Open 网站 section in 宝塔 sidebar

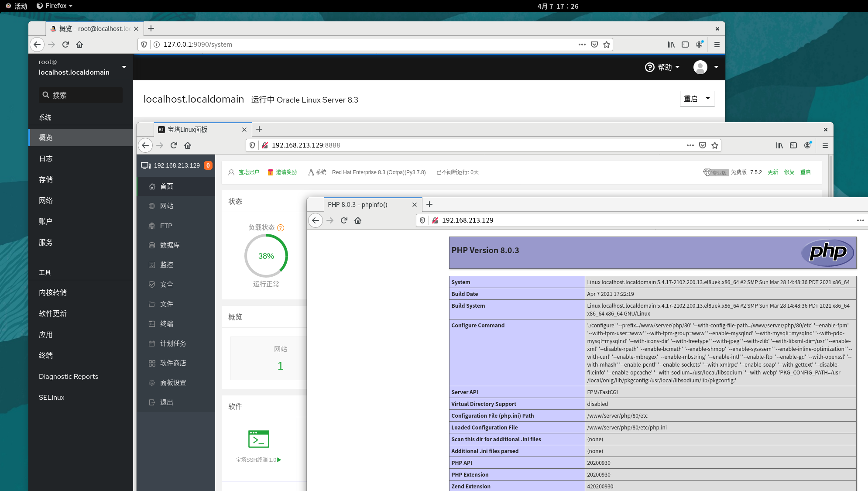coord(167,206)
